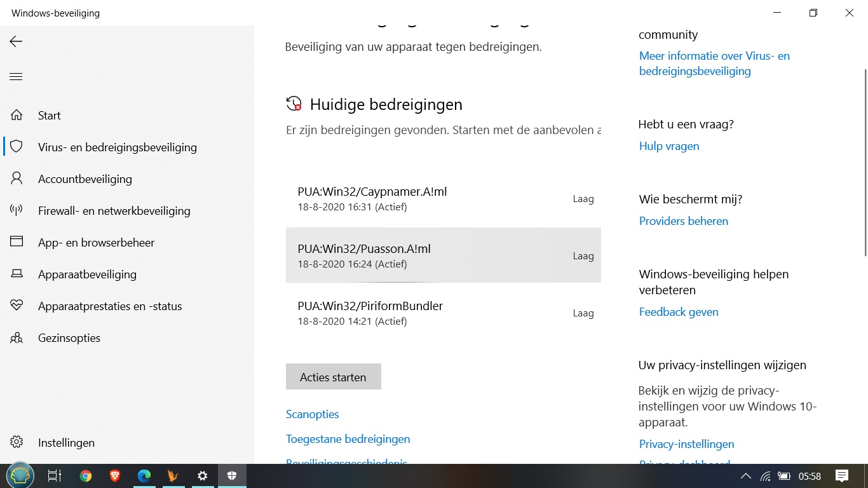Click the laptop icon for Apparaatbeveiliging
Image resolution: width=868 pixels, height=488 pixels.
pyautogui.click(x=17, y=274)
